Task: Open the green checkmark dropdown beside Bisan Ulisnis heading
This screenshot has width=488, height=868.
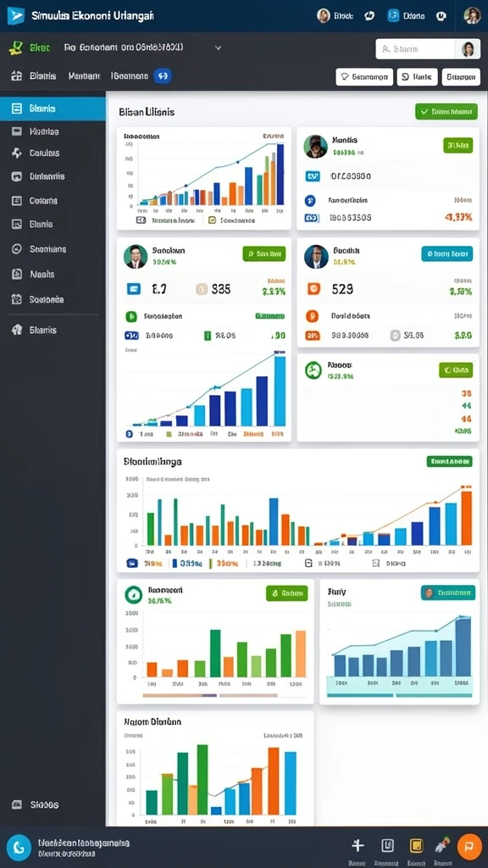Action: [x=446, y=112]
